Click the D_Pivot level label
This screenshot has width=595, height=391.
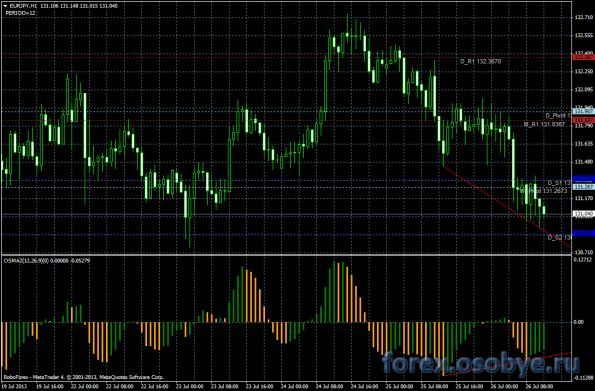coord(558,115)
